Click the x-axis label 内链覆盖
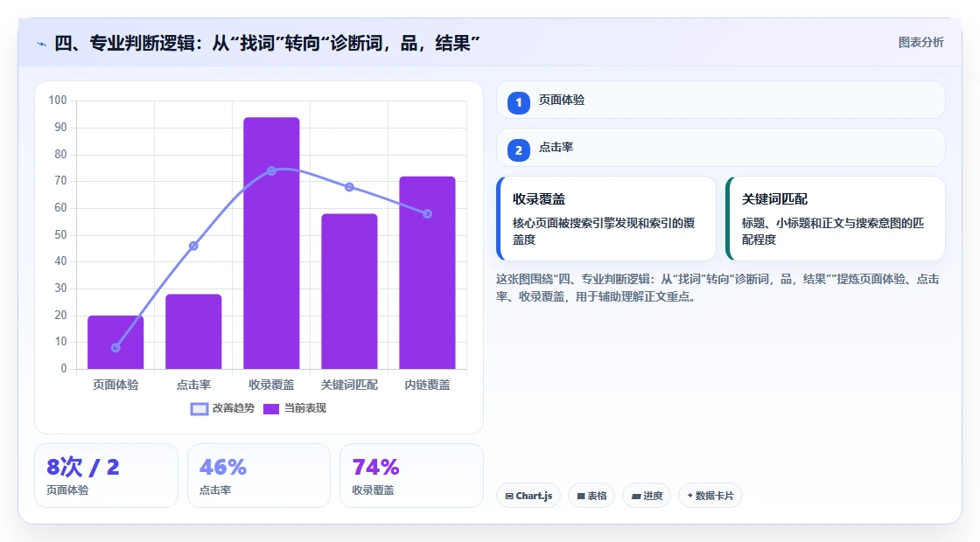 (x=428, y=386)
